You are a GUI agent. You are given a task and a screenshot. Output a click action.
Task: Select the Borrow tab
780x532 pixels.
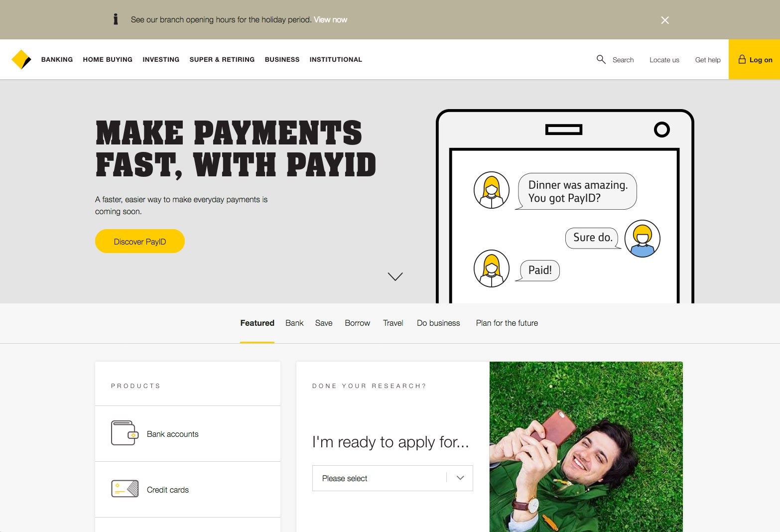pos(358,323)
